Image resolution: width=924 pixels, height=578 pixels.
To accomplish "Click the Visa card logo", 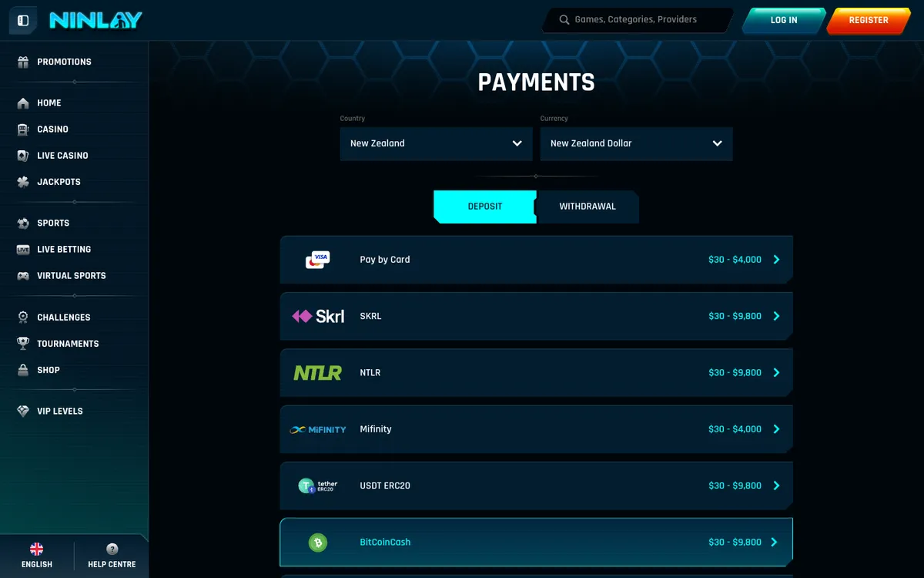I will tap(318, 260).
